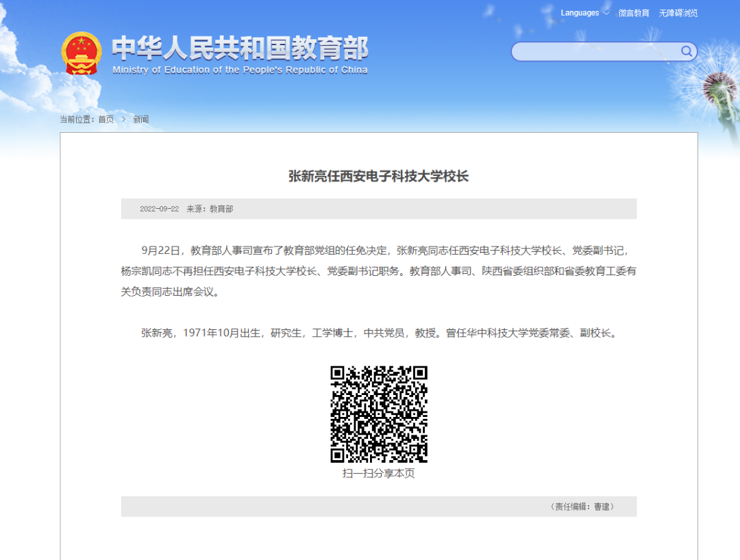This screenshot has width=740, height=560.
Task: Click the English subtitle of the ministry header
Action: pos(241,69)
